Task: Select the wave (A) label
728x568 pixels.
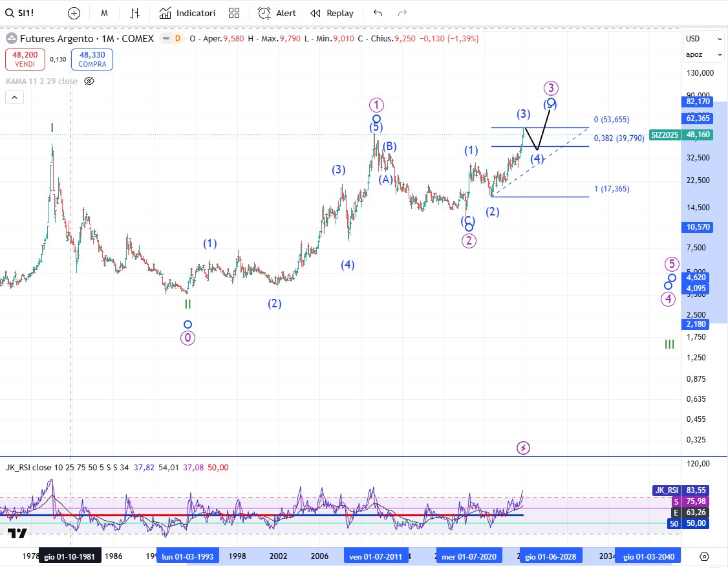Action: 386,179
